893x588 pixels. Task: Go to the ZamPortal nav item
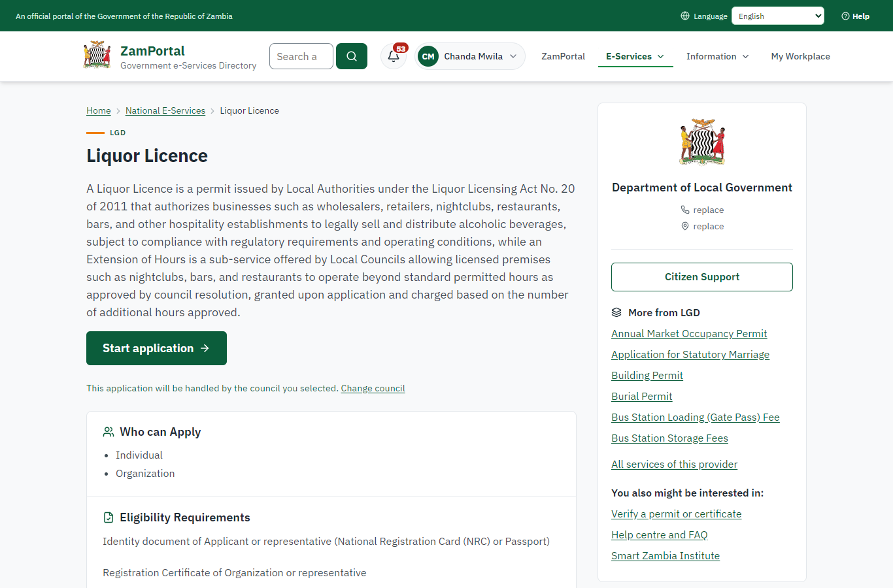point(564,56)
